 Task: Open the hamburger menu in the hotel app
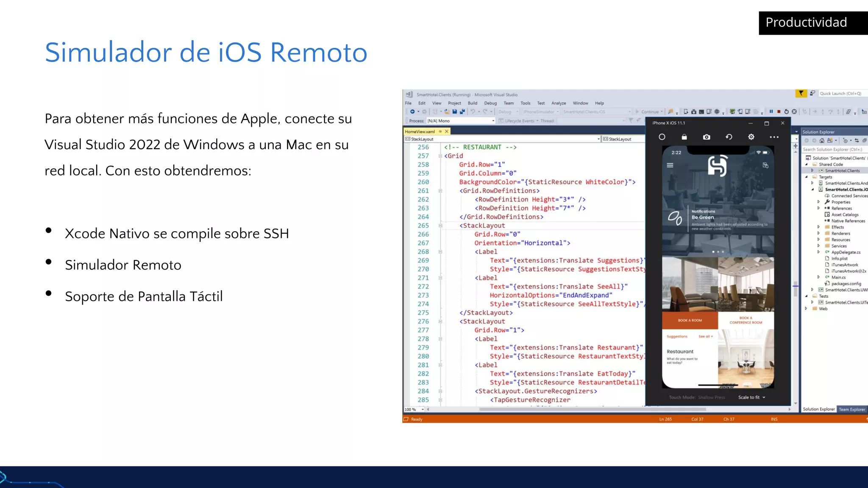[x=670, y=165]
